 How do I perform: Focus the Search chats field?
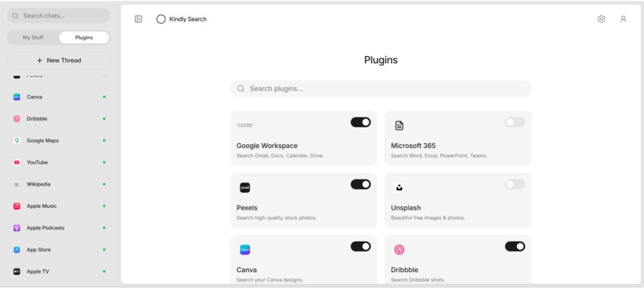point(58,16)
